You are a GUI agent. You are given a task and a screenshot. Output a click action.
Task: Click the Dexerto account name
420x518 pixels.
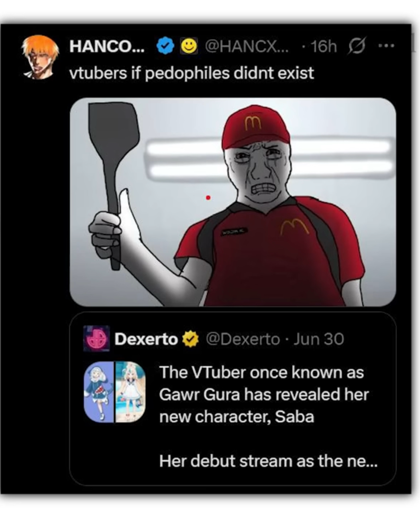pos(146,339)
